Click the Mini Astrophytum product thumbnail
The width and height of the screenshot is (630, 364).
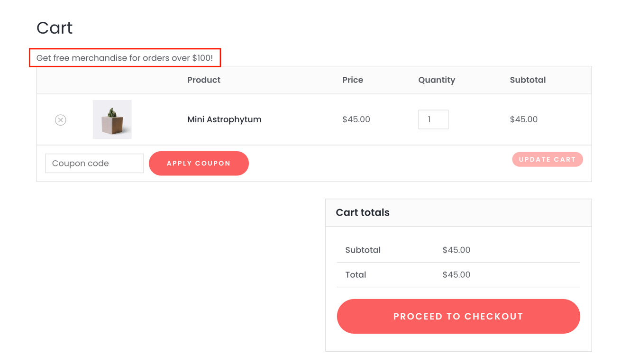[112, 119]
